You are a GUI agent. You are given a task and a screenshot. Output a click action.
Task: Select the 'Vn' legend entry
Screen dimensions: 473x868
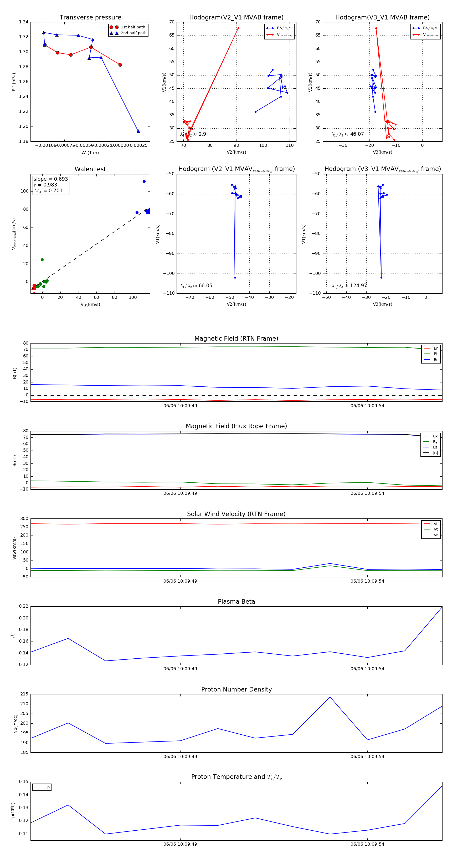tap(431, 535)
